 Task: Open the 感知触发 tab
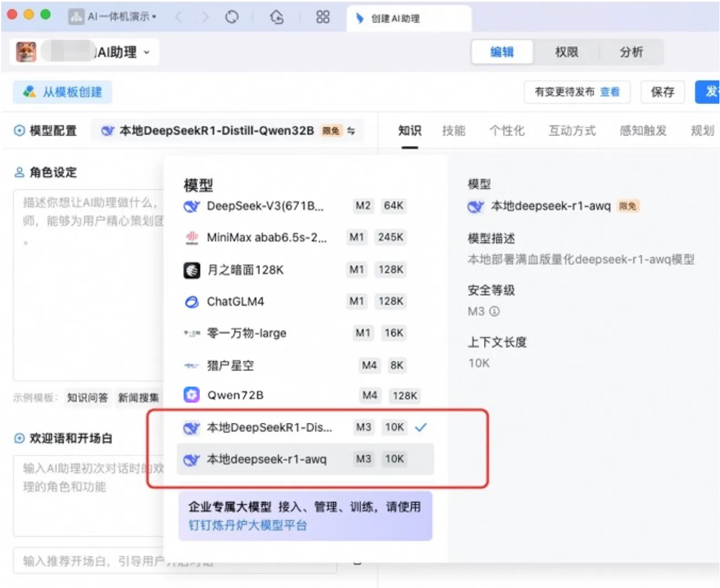coord(643,131)
